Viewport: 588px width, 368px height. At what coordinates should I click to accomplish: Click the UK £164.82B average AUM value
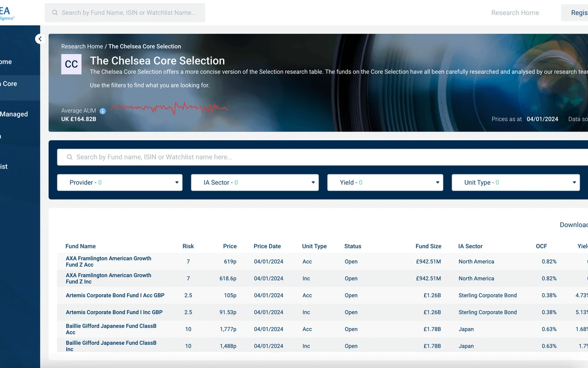click(79, 119)
